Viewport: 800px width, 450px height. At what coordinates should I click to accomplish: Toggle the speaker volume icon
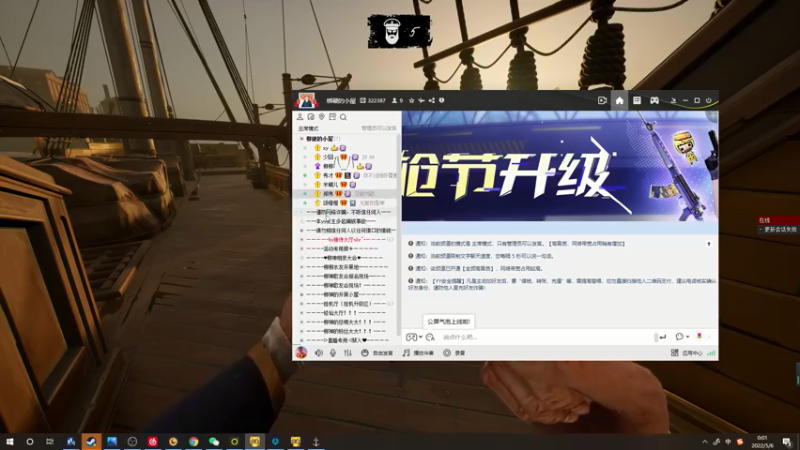319,353
